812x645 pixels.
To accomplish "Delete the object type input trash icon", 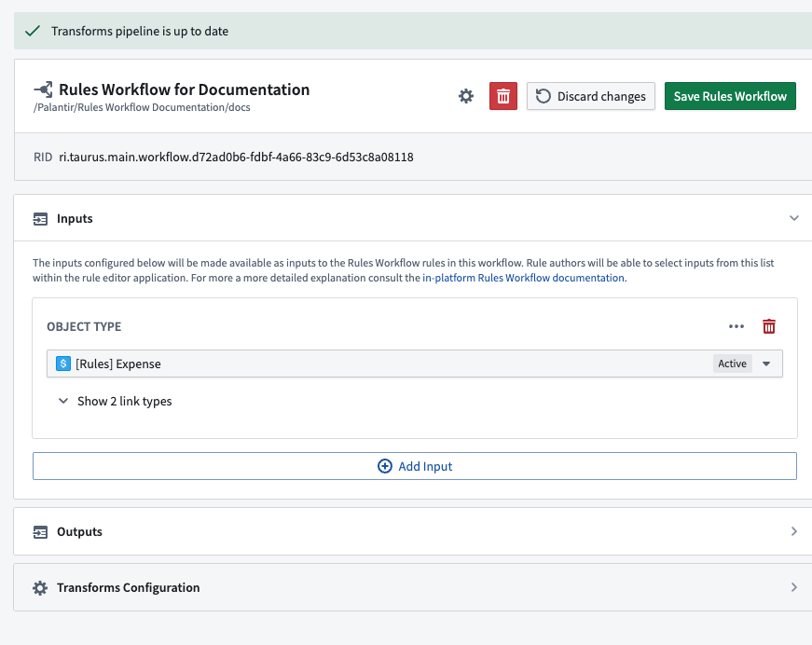I will (x=769, y=326).
